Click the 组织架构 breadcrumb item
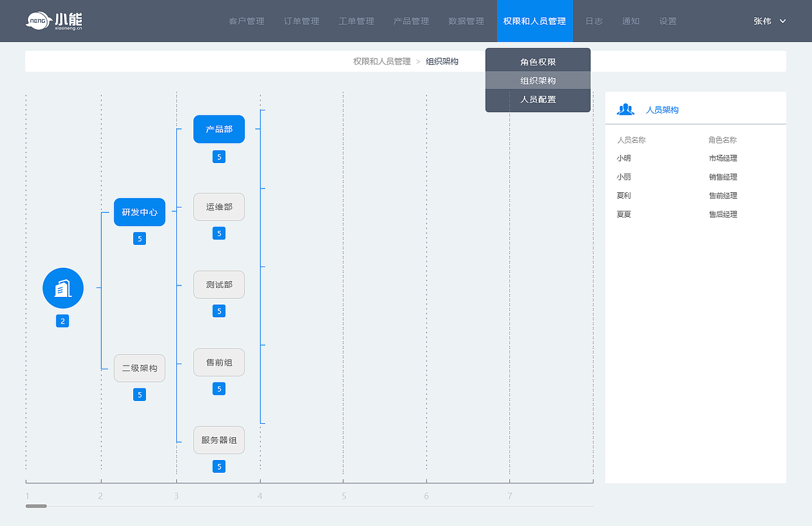The width and height of the screenshot is (812, 526). [442, 62]
